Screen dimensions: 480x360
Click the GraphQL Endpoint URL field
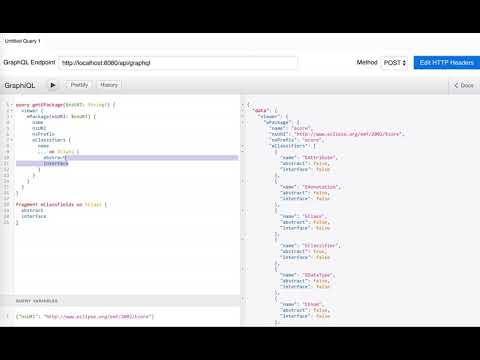178,63
